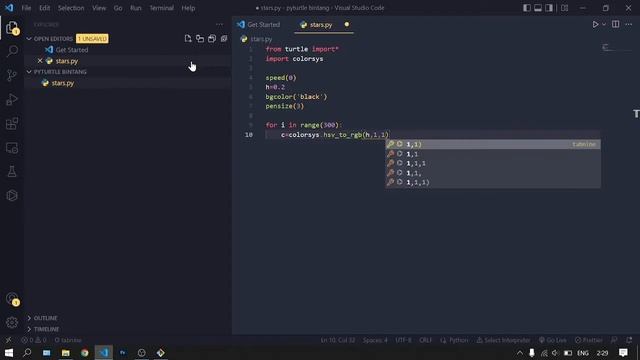Collapse the Open Editors section

click(x=29, y=39)
